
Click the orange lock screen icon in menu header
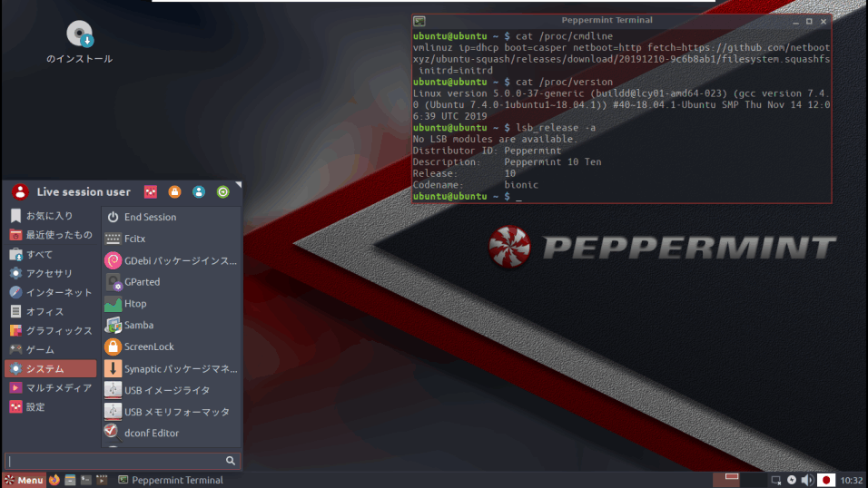tap(174, 191)
